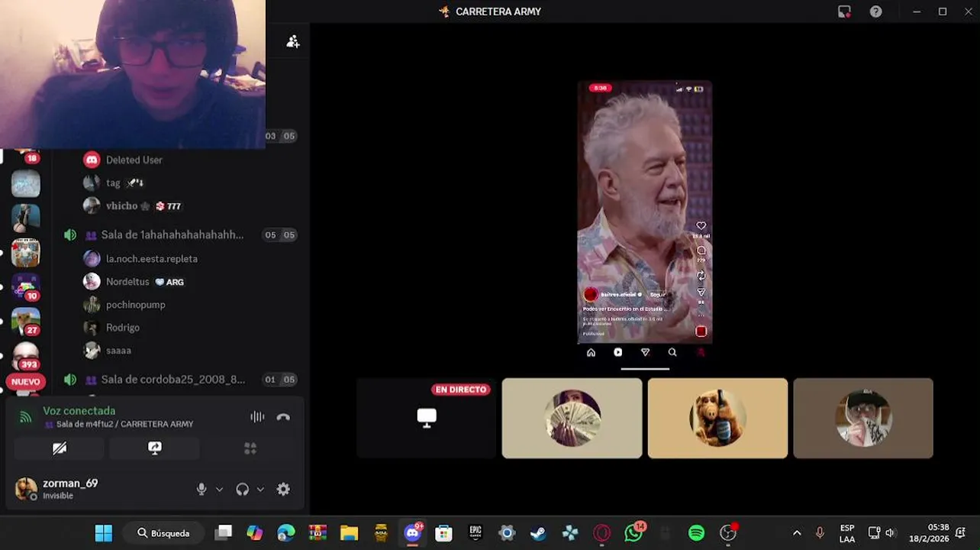This screenshot has height=550, width=980.
Task: Turn on camera in voice panel
Action: click(x=60, y=448)
